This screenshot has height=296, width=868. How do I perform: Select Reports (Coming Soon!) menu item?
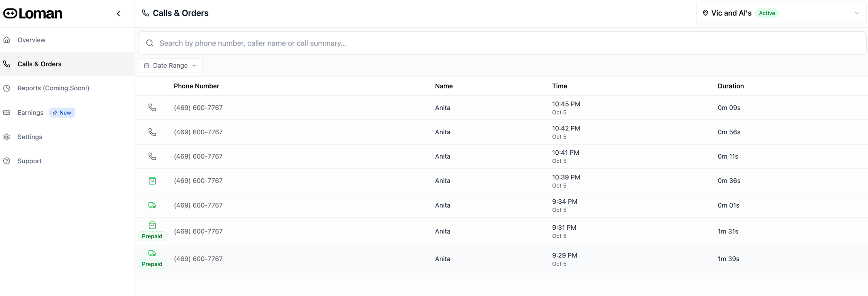click(x=53, y=88)
